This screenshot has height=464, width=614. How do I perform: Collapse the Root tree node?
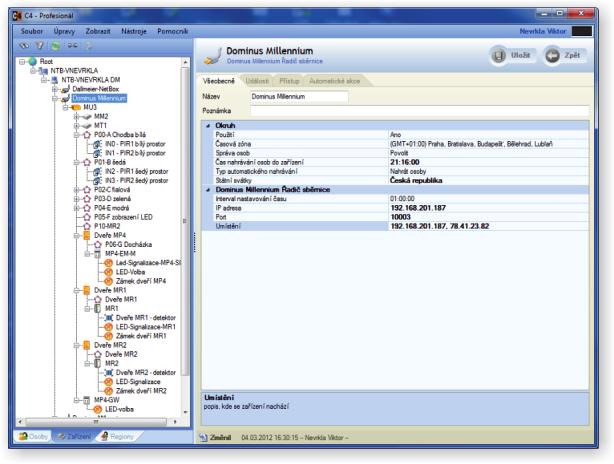coord(22,61)
